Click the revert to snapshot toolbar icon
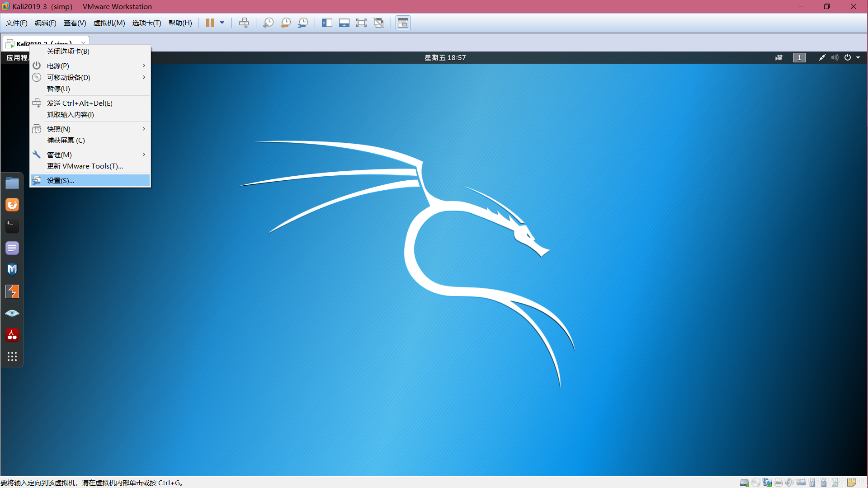Viewport: 868px width, 488px height. (x=285, y=23)
